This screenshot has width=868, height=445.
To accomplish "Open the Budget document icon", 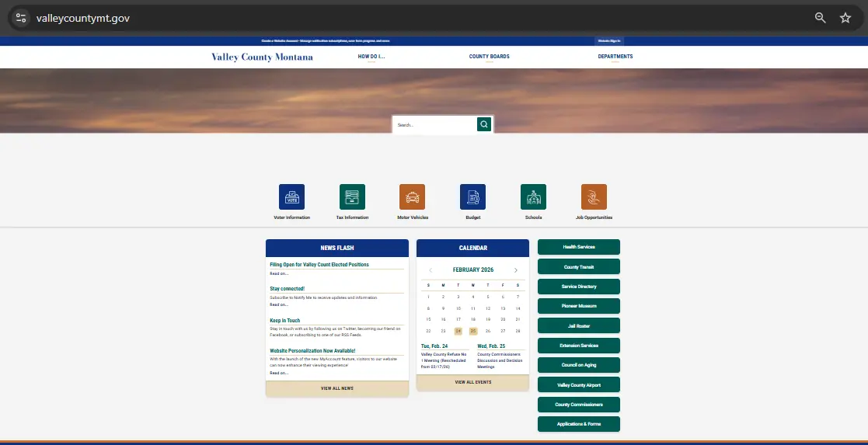I will click(x=472, y=197).
